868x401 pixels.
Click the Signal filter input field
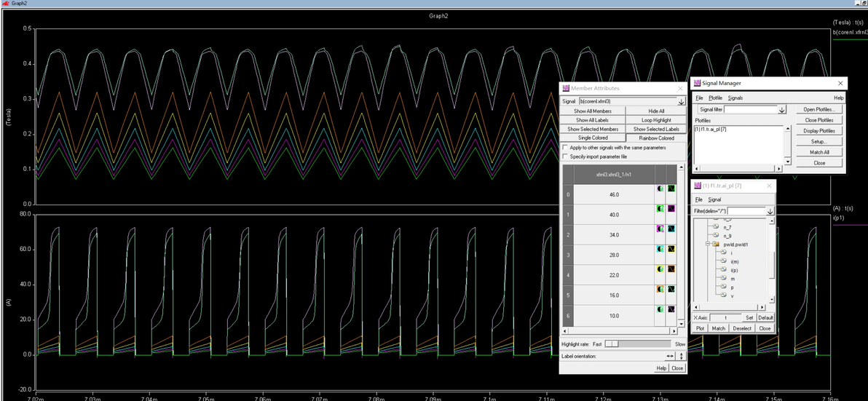pos(751,109)
